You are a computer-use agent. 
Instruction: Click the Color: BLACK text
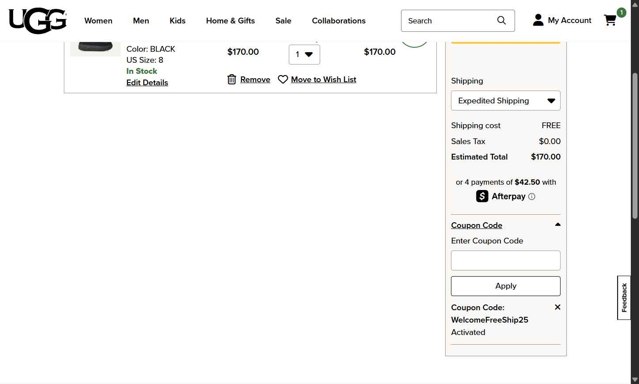pyautogui.click(x=151, y=49)
